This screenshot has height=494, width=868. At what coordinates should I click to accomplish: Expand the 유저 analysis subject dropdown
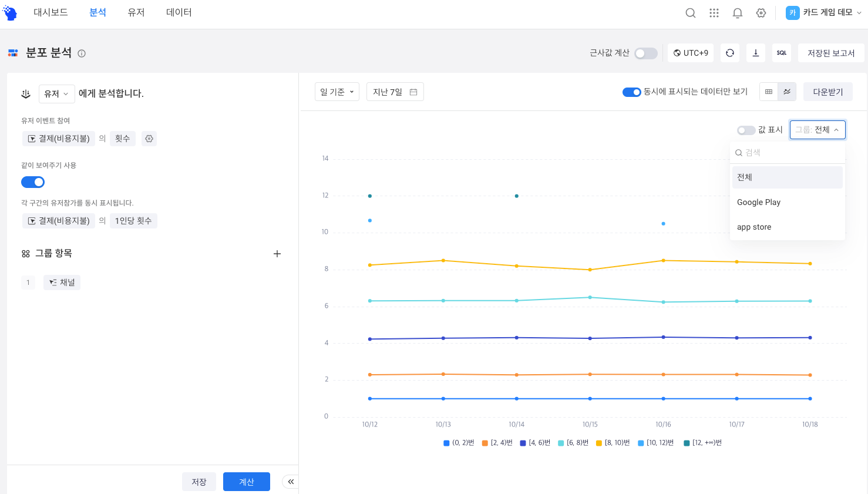[x=56, y=93]
